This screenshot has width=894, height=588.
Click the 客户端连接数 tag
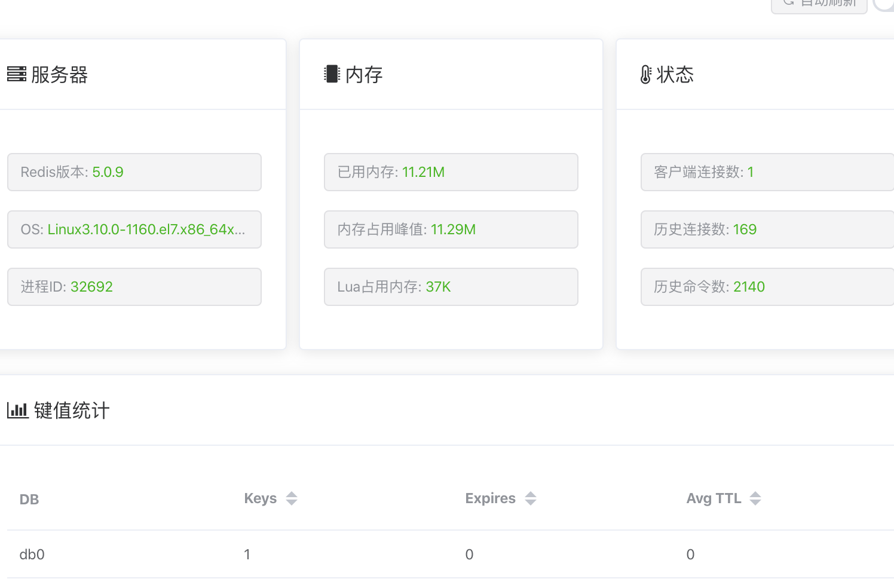(767, 172)
